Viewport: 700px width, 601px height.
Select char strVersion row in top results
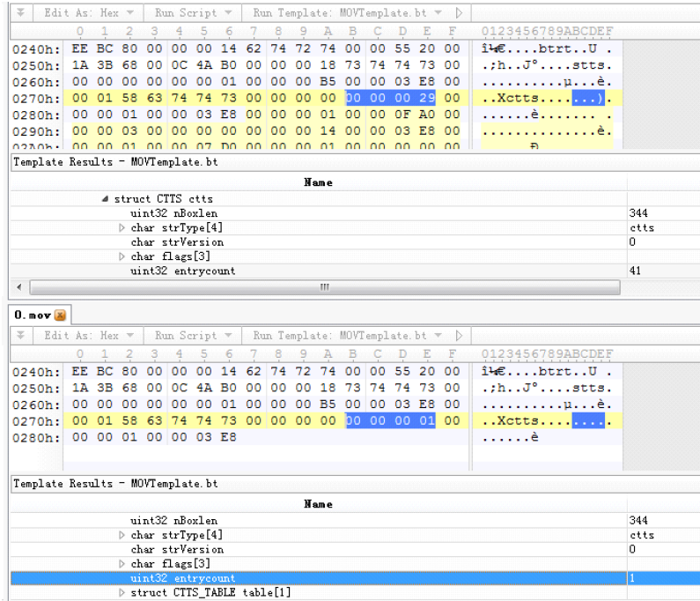pos(356,242)
